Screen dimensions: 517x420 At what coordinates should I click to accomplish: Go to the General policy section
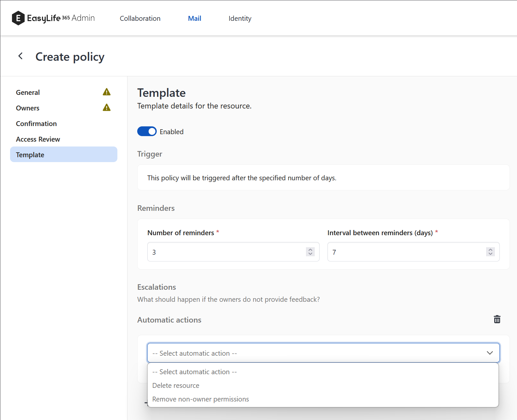click(28, 93)
